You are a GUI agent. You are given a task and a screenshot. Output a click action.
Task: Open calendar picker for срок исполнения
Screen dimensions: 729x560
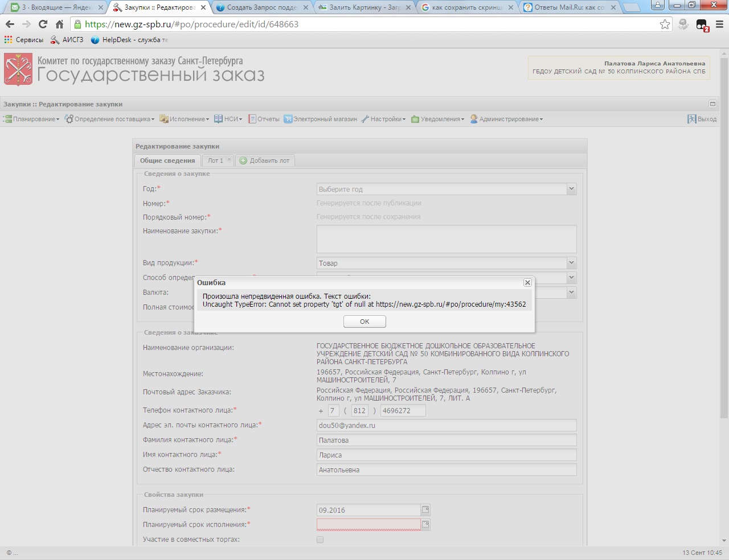pos(425,525)
